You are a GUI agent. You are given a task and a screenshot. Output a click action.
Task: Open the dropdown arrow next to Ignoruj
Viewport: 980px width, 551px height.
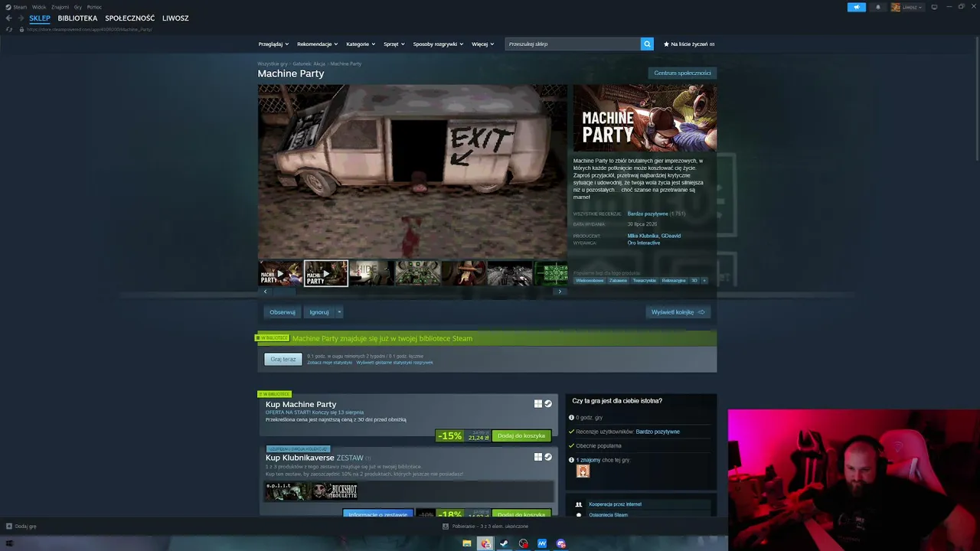[x=339, y=312]
